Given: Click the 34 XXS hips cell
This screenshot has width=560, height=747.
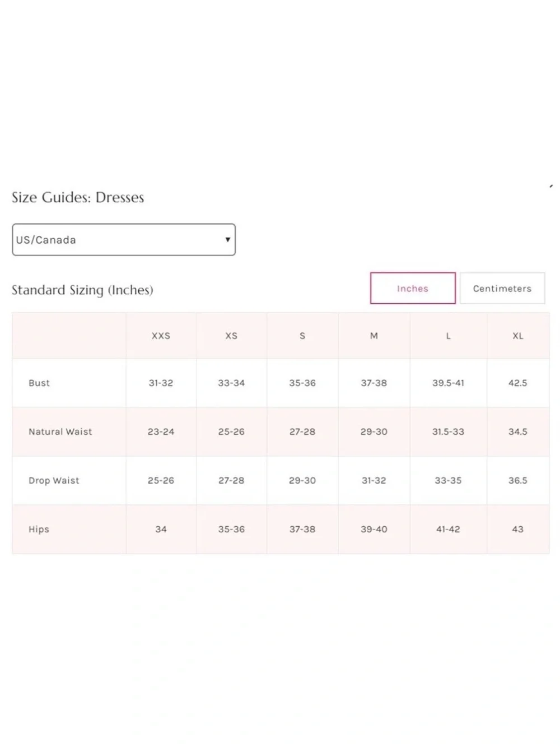Looking at the screenshot, I should pyautogui.click(x=161, y=530).
